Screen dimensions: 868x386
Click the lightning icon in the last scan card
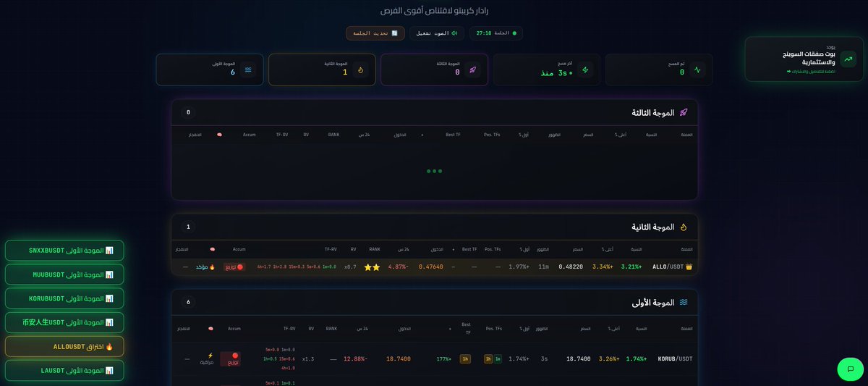[586, 70]
